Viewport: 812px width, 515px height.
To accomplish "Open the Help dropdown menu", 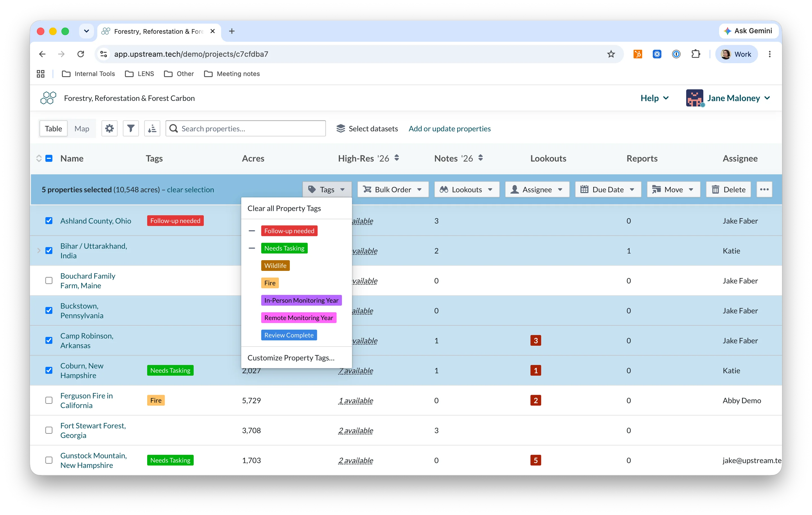I will (x=654, y=98).
